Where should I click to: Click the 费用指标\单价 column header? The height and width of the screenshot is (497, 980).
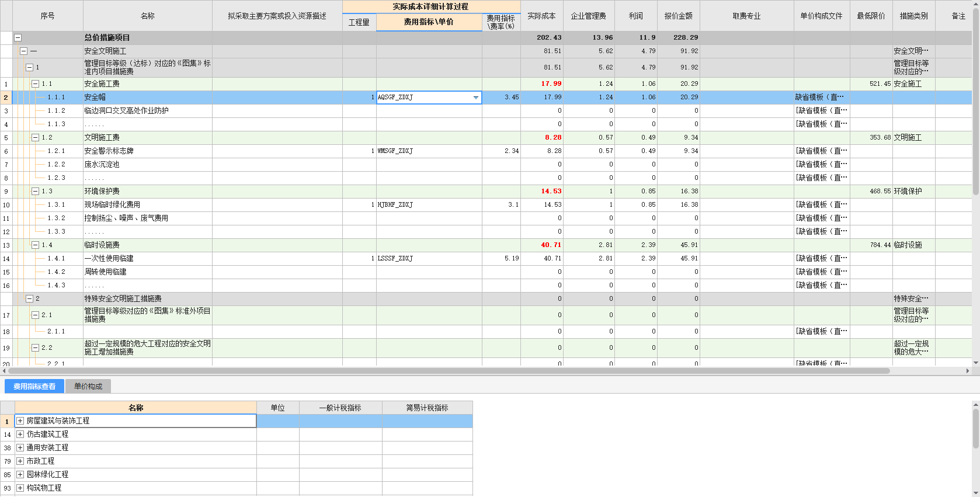(429, 22)
